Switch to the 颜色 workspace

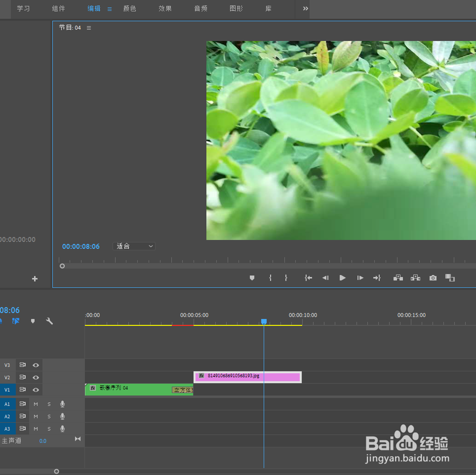[x=130, y=8]
